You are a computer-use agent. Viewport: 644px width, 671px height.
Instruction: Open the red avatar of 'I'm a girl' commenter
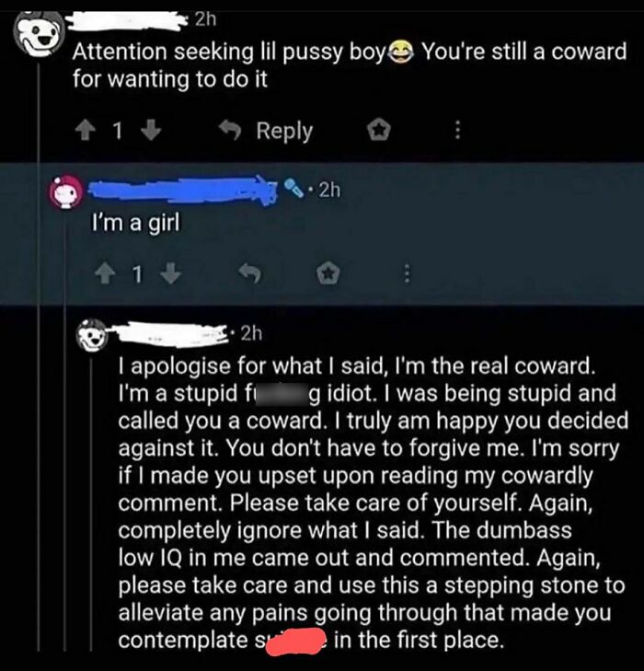coord(66,192)
